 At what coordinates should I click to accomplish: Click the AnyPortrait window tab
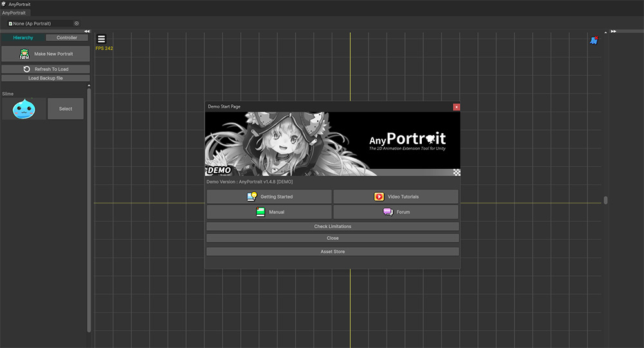click(x=14, y=13)
